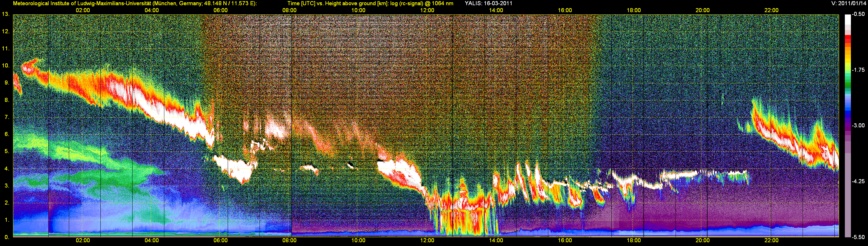
Task: Click 06:00 on the bottom time axis
Action: [221, 241]
